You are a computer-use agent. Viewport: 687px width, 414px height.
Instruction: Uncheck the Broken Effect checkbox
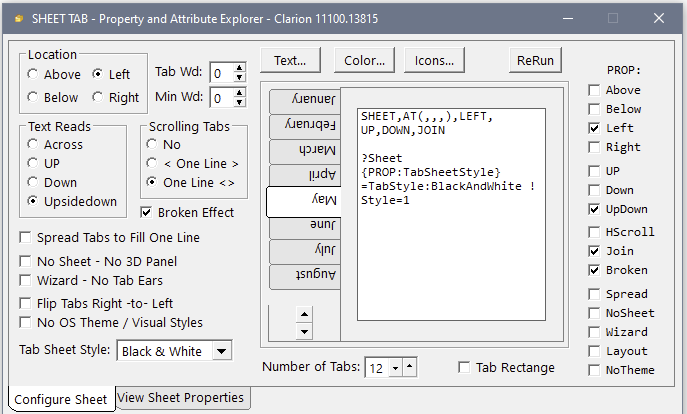(x=147, y=212)
